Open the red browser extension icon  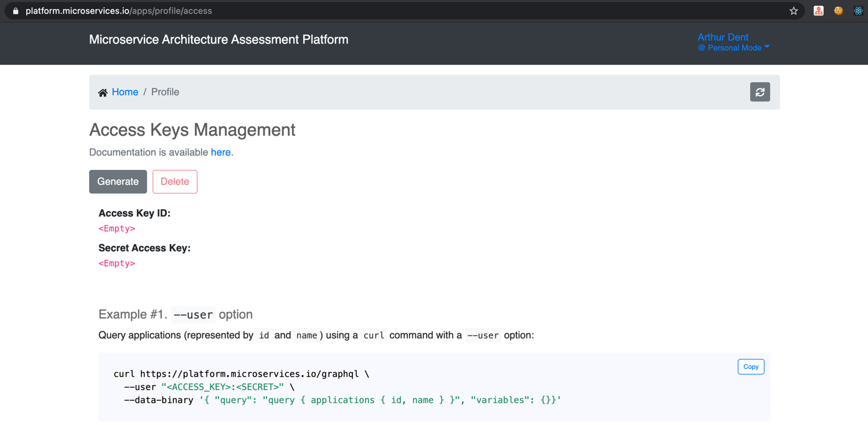(x=819, y=11)
